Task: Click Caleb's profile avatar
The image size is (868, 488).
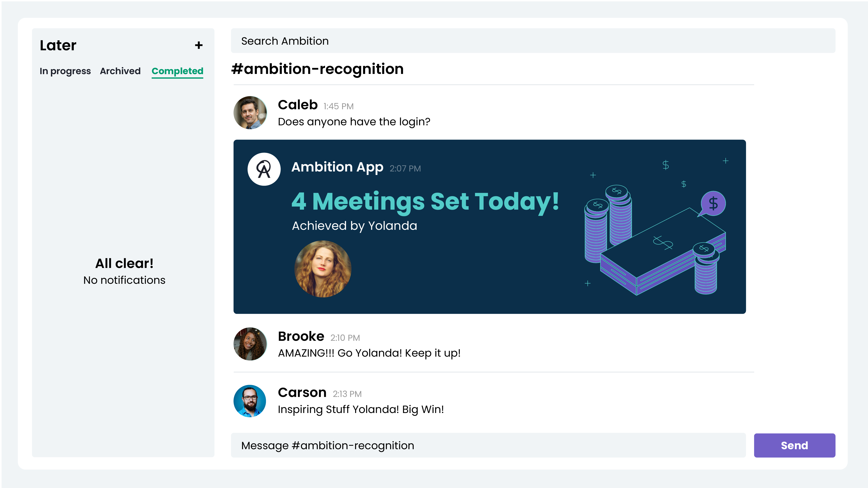Action: click(250, 113)
